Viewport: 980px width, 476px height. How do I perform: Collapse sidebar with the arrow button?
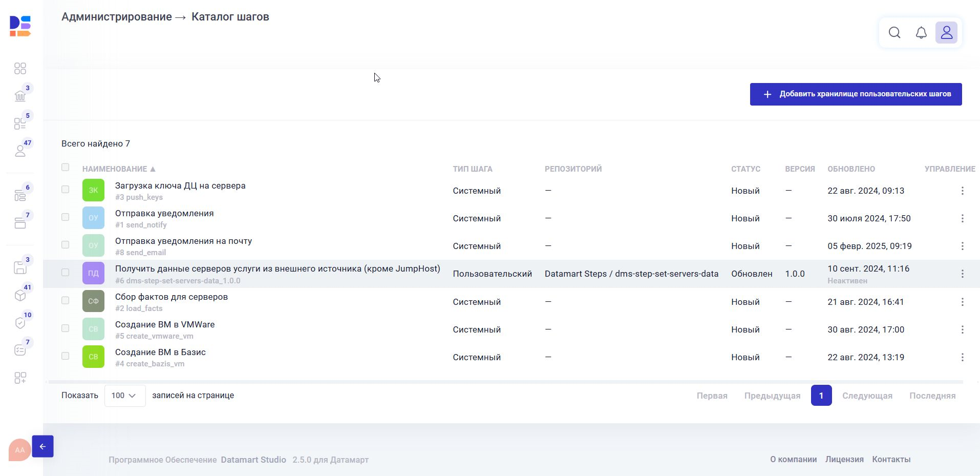click(42, 446)
